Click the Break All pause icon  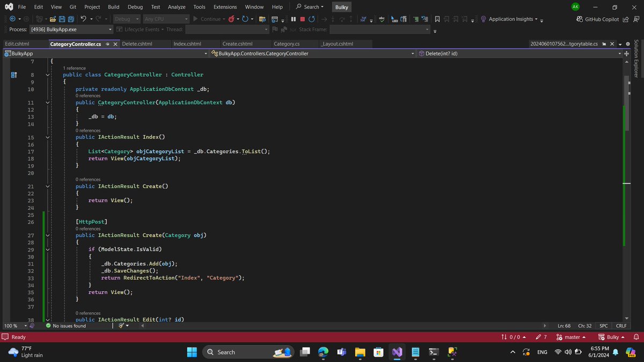coord(294,19)
